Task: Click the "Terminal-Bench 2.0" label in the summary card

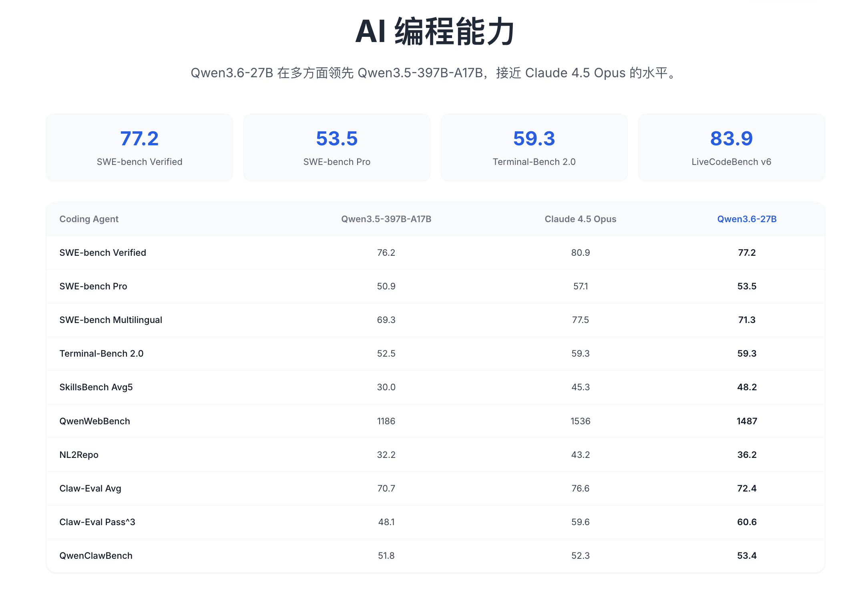Action: point(534,162)
